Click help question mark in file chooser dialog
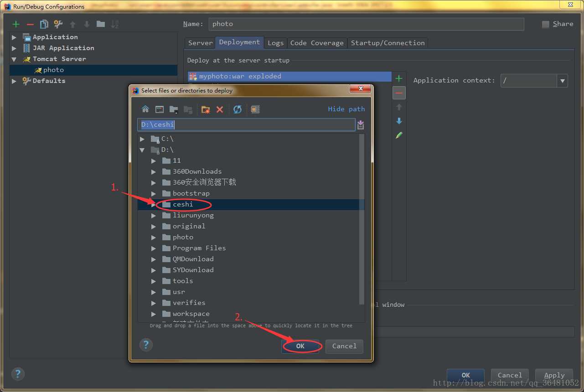This screenshot has width=584, height=392. pos(146,345)
